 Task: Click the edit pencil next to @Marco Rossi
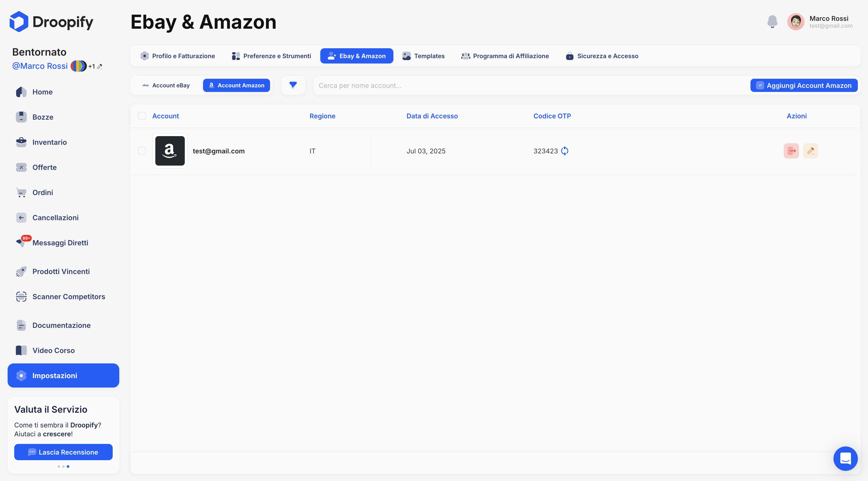100,66
